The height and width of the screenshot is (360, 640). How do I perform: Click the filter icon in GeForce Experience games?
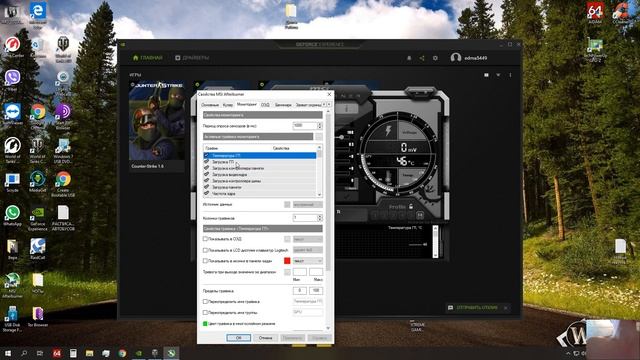498,75
